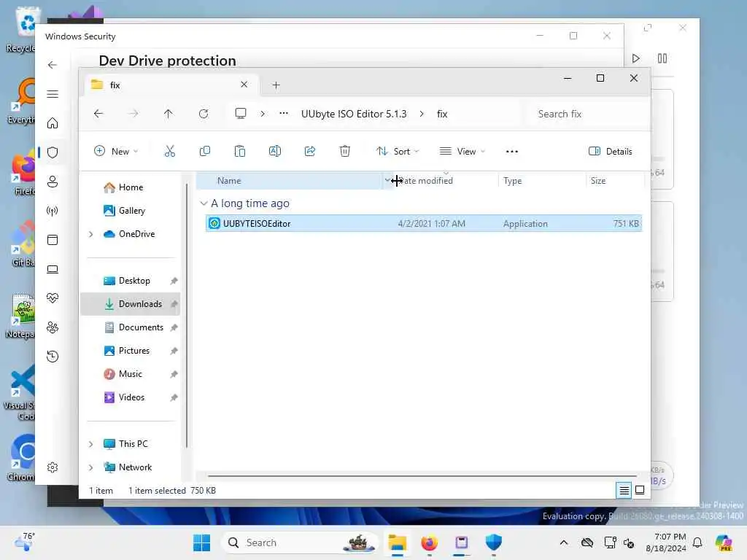This screenshot has height=560, width=747.
Task: Select the UUBYTEISOEditor application file
Action: 424,223
